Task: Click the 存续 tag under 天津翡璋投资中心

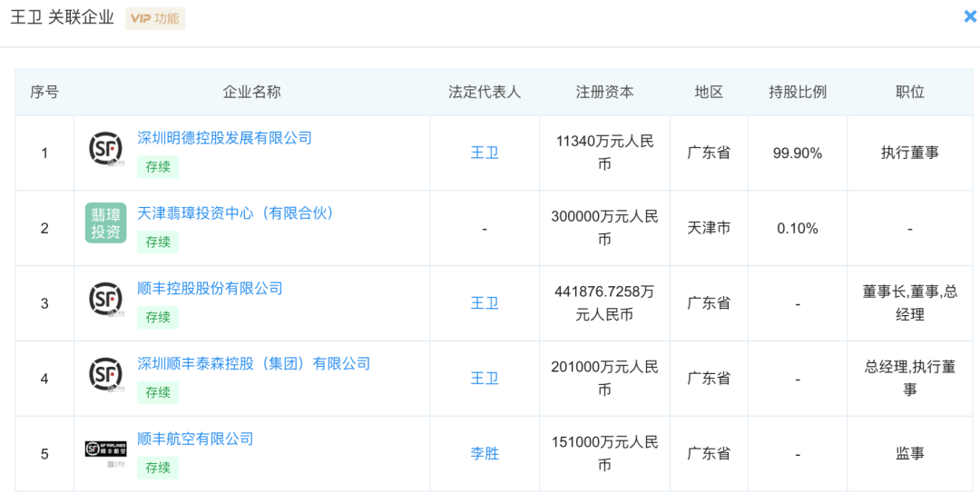Action: pos(158,242)
